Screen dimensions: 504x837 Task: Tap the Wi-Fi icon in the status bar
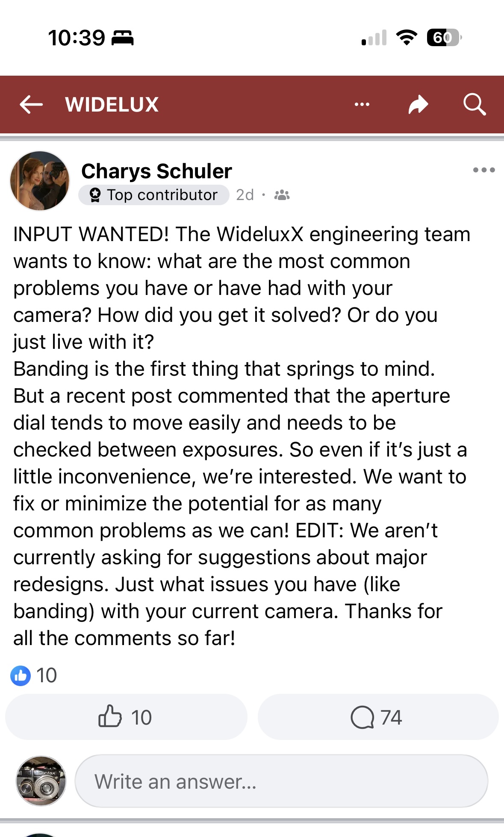pos(407,38)
